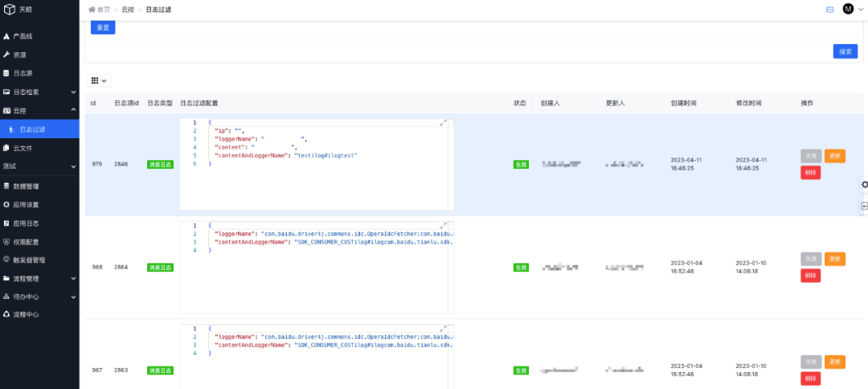Click the blue 重置 button

pos(103,27)
